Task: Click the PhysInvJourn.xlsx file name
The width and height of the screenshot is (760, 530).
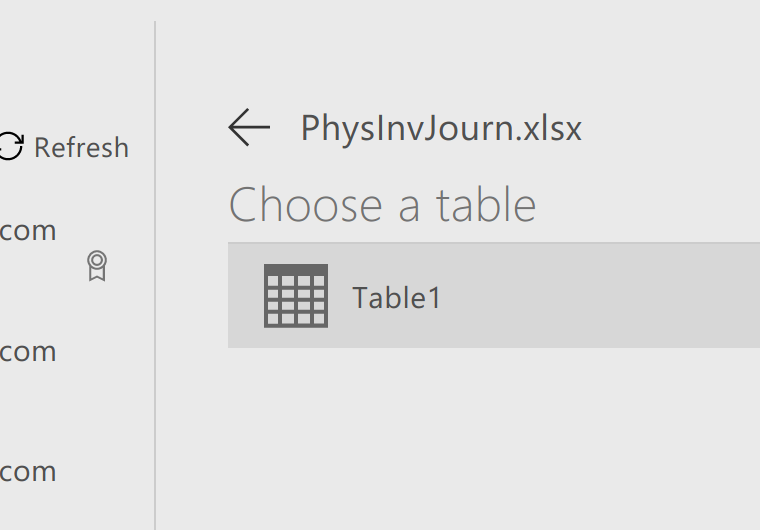Action: 441,128
